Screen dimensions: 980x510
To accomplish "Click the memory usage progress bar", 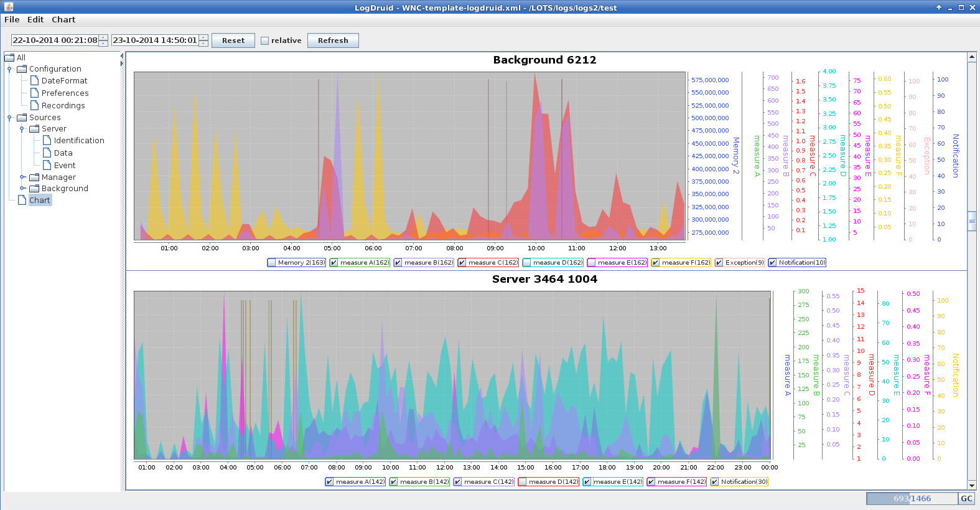I will pyautogui.click(x=912, y=499).
